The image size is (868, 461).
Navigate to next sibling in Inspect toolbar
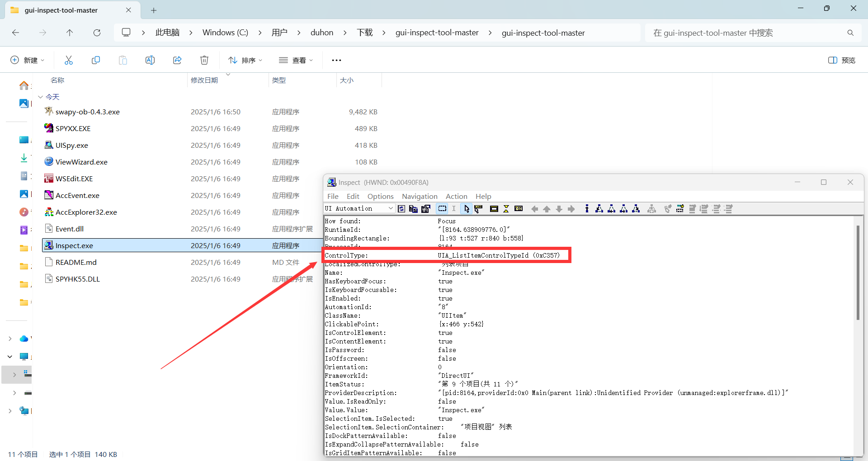[x=623, y=208]
